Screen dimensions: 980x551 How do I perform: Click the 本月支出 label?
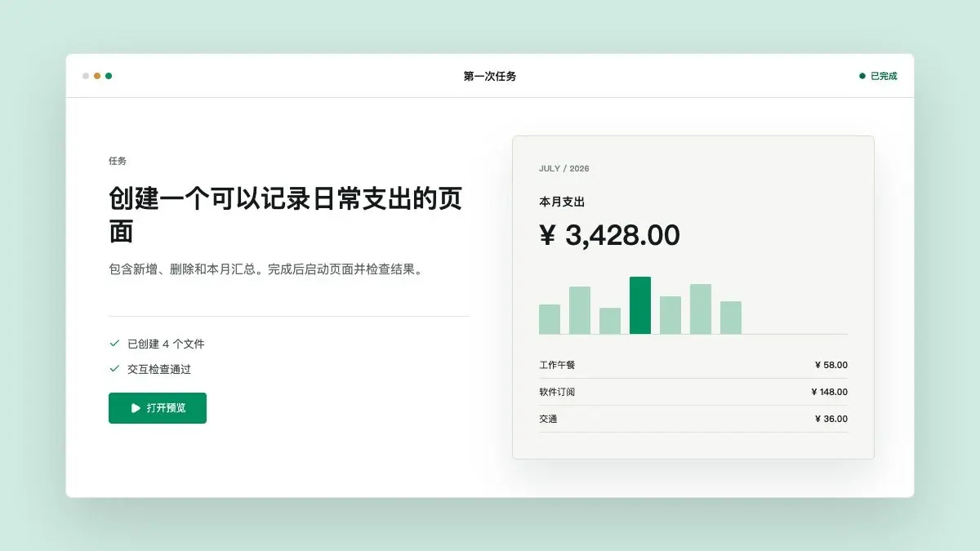tap(562, 202)
